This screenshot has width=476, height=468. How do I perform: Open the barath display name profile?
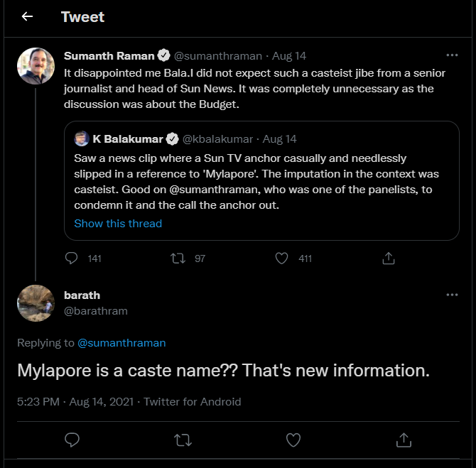click(x=82, y=295)
